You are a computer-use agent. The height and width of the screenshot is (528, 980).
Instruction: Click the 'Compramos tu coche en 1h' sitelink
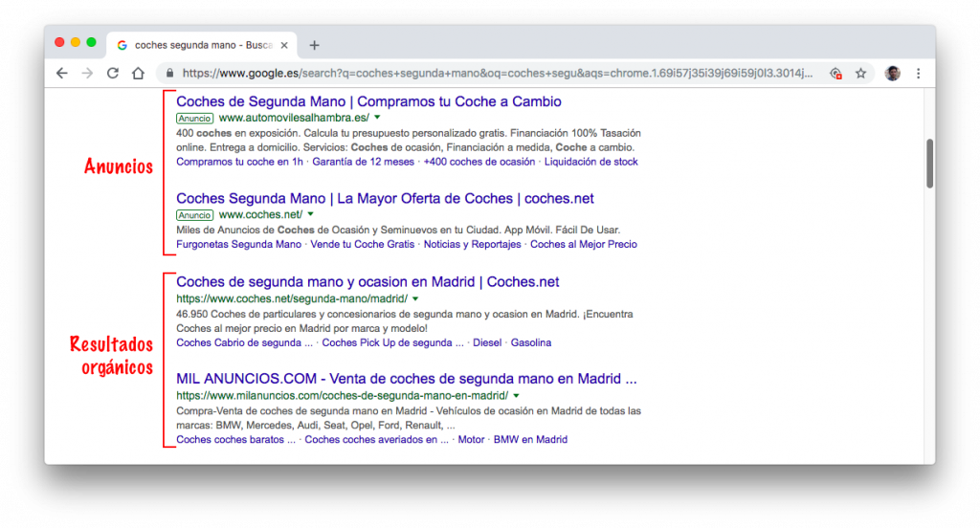coord(239,162)
